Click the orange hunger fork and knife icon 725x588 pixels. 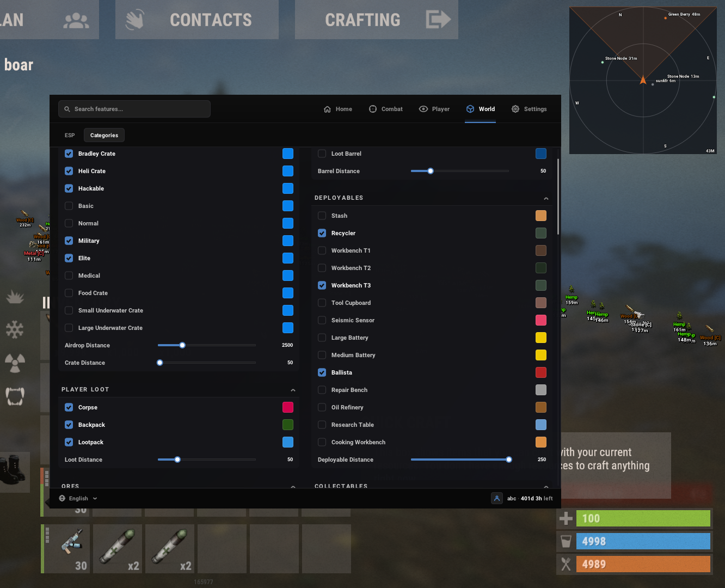(566, 564)
